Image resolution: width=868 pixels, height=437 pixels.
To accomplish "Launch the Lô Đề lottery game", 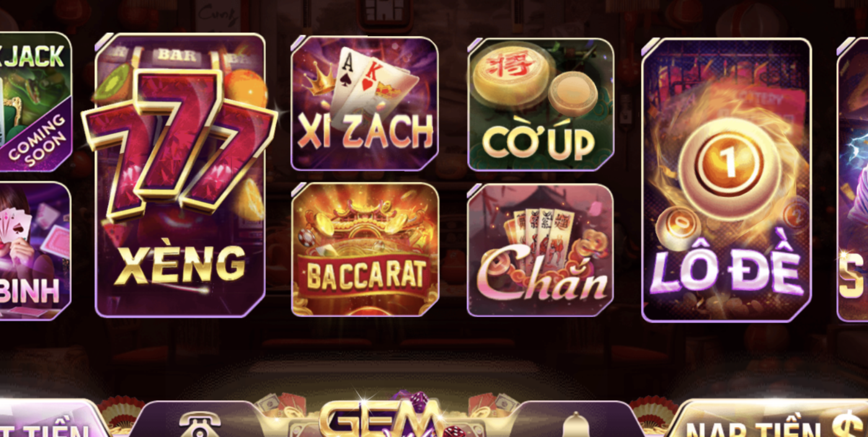I will (727, 180).
